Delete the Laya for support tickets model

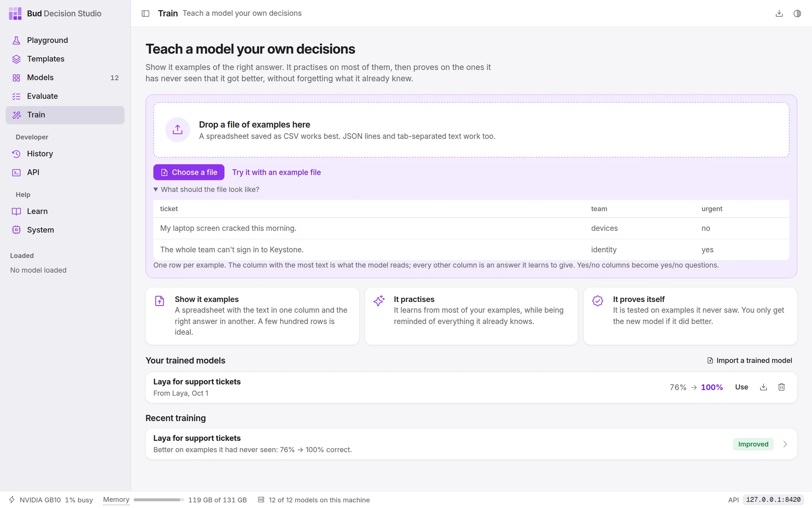[x=782, y=387]
